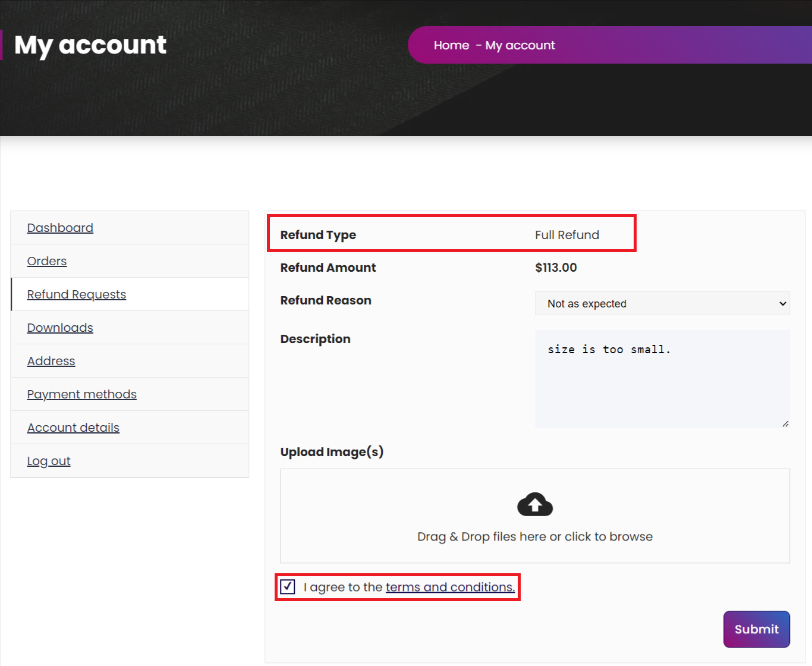Open the Orders page

[x=47, y=260]
